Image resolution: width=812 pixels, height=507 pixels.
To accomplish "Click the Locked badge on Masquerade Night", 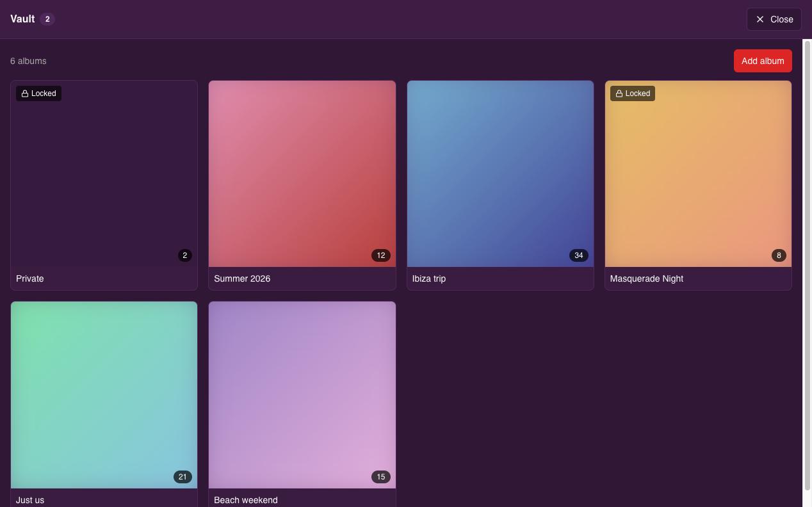I will tap(633, 93).
